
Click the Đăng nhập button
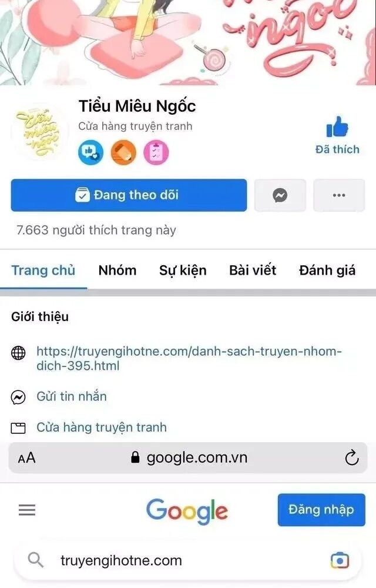point(321,510)
